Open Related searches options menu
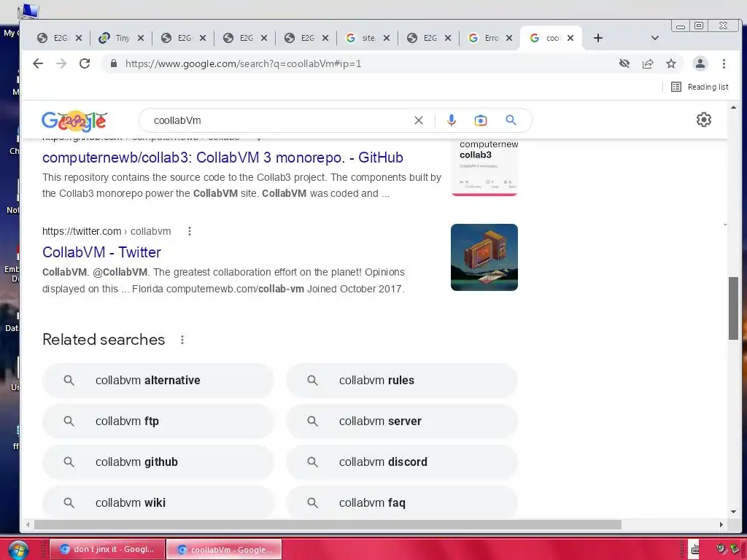This screenshot has width=747, height=560. (182, 340)
